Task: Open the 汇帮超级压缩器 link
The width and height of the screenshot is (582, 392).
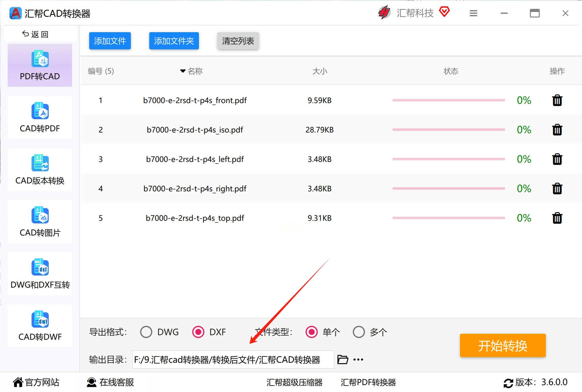Action: pyautogui.click(x=295, y=382)
